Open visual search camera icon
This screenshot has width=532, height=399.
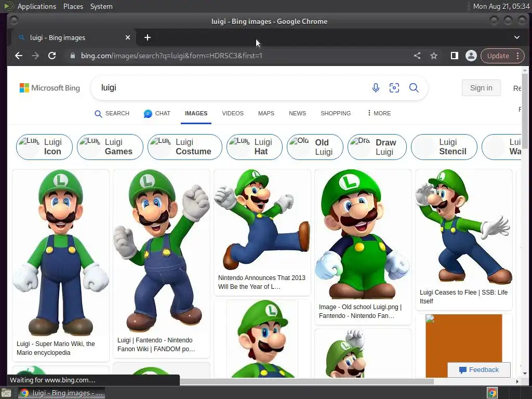point(394,88)
